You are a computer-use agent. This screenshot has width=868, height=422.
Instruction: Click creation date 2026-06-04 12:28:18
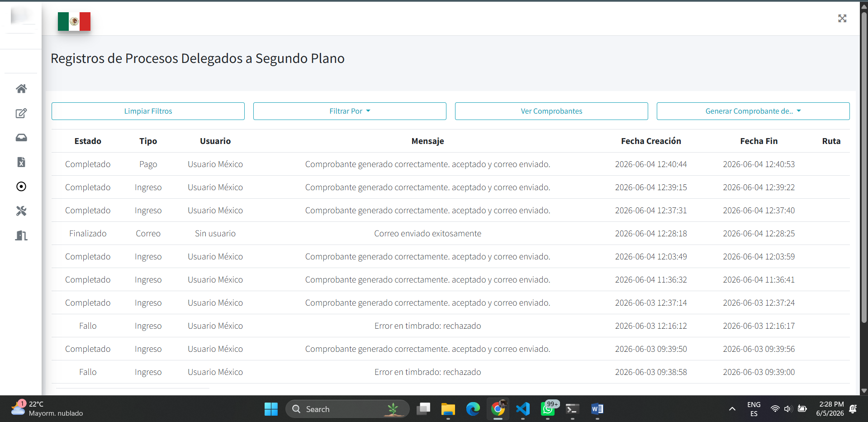[x=651, y=234]
